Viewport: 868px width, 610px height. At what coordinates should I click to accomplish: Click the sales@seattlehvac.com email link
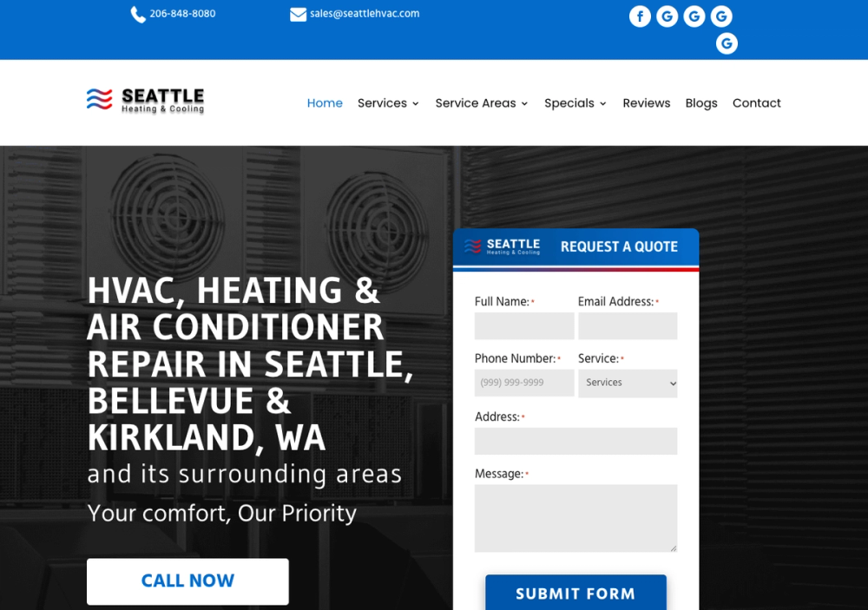(x=365, y=14)
